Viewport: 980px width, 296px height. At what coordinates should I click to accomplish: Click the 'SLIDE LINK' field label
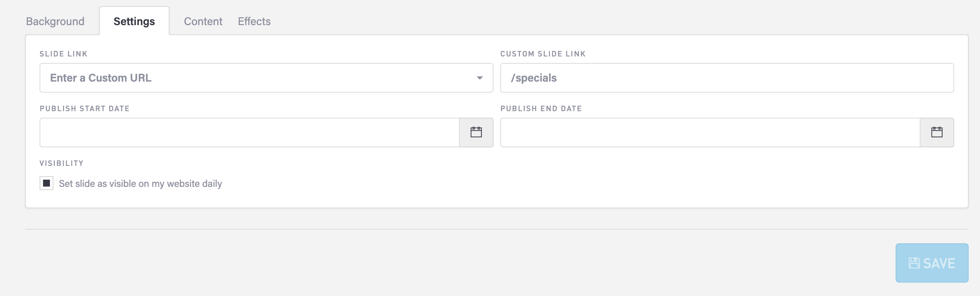[x=64, y=54]
